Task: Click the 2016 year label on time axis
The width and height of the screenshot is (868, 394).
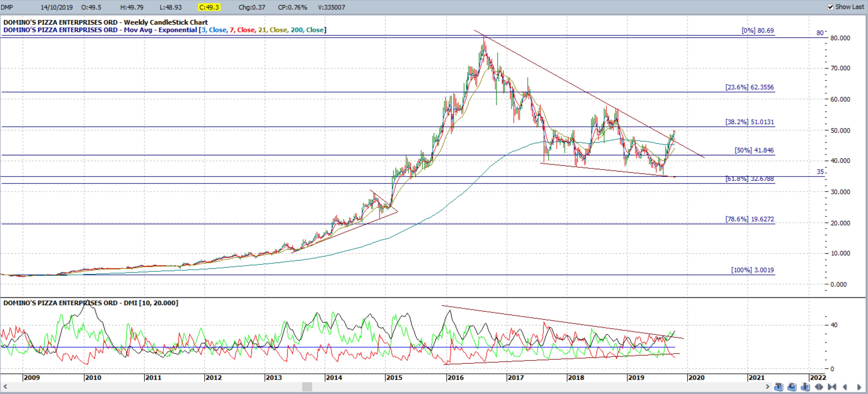Action: (x=455, y=378)
